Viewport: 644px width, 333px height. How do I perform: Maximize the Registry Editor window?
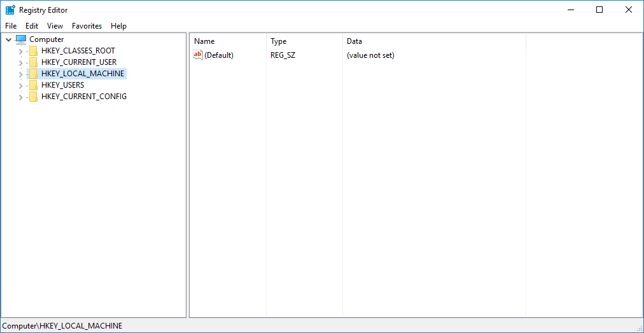click(x=599, y=10)
